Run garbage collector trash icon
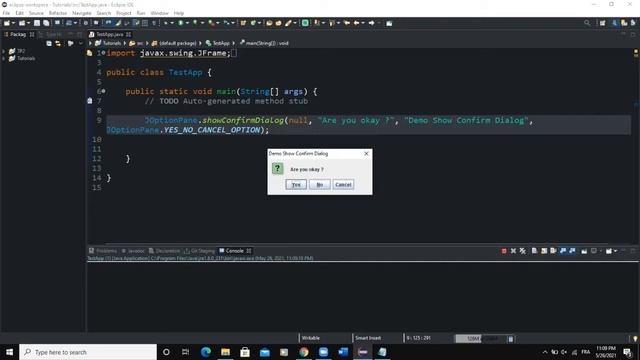 pos(511,338)
